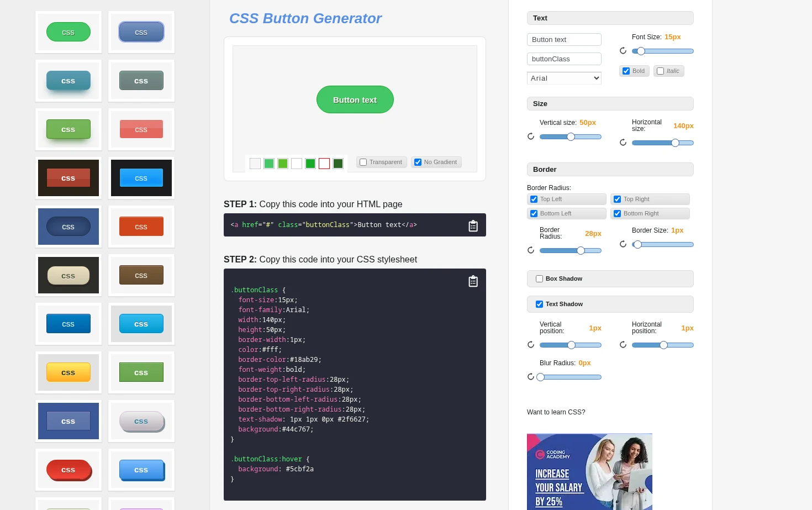
Task: Uncheck Bottom Right border radius
Action: [x=617, y=214]
